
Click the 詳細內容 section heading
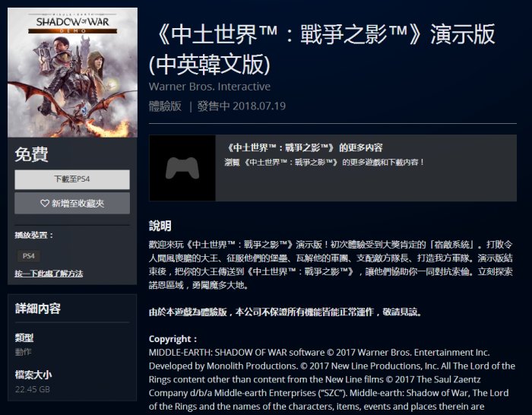tap(38, 309)
